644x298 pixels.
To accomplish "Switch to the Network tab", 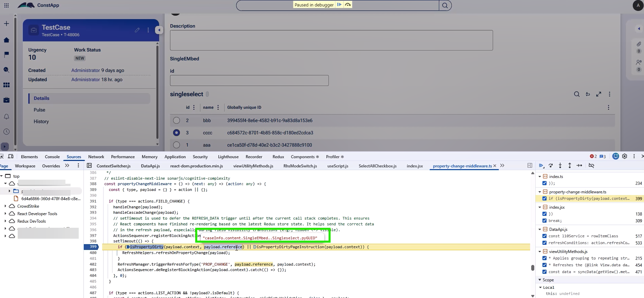I will [96, 157].
